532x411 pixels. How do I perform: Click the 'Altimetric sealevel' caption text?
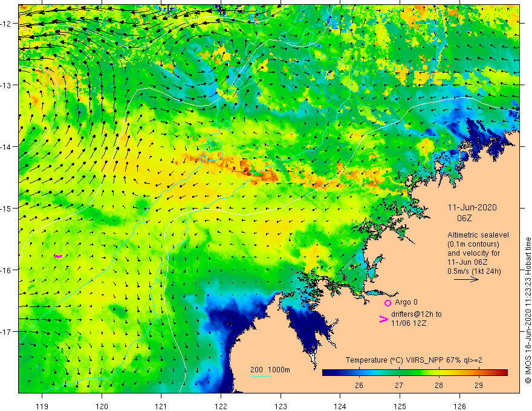(x=478, y=235)
